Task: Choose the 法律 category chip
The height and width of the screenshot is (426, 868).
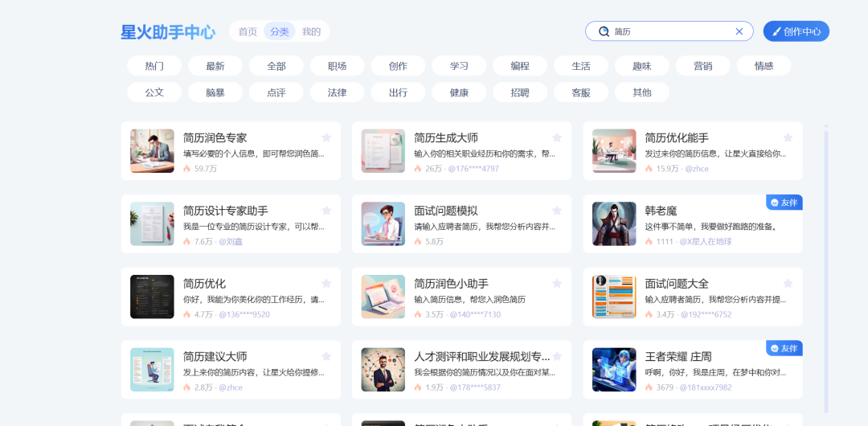Action: tap(337, 92)
